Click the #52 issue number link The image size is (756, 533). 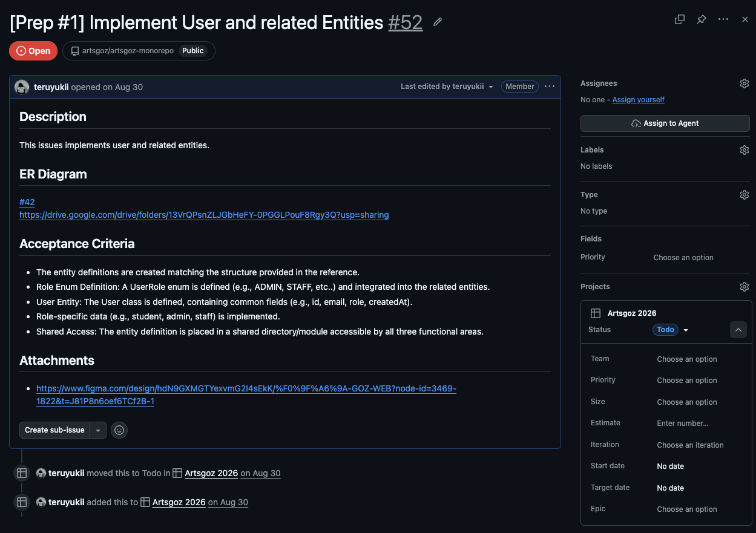coord(406,22)
